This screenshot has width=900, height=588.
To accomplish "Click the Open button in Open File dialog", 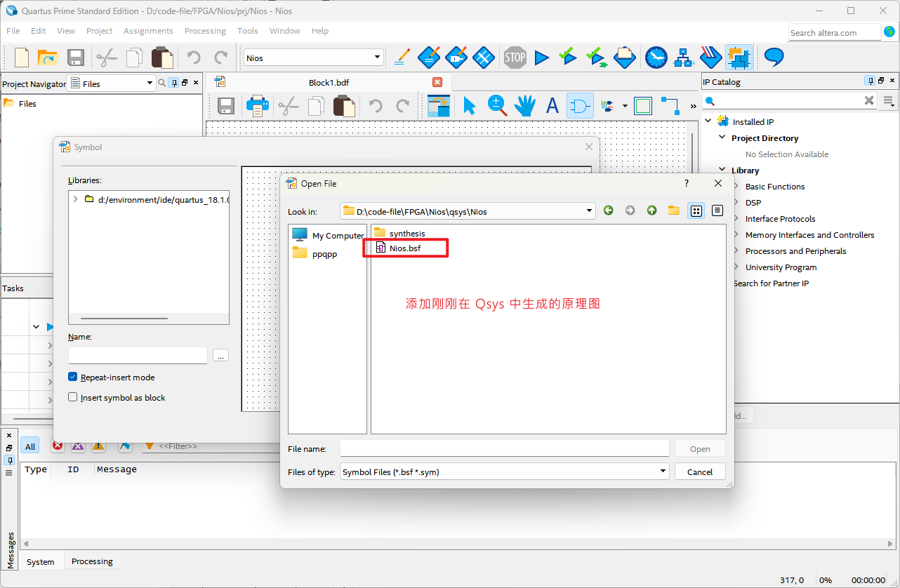I will [700, 449].
